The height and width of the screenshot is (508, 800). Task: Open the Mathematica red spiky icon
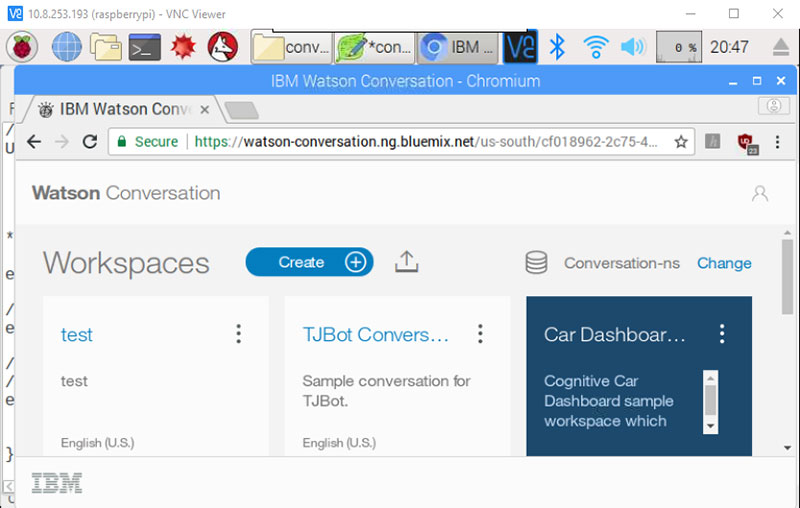pyautogui.click(x=184, y=47)
